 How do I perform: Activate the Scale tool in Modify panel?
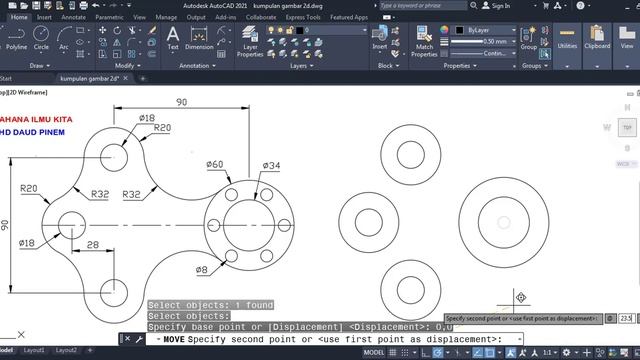[117, 54]
